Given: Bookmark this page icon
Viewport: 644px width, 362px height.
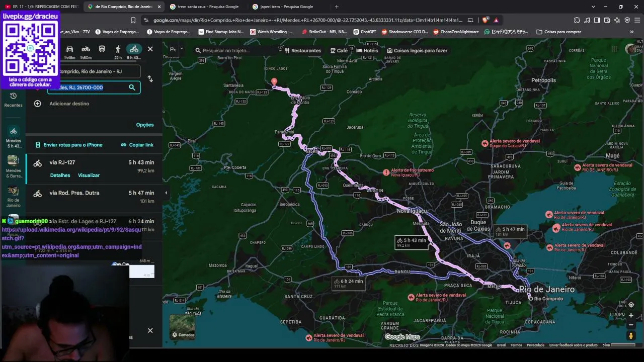Looking at the screenshot, I should pyautogui.click(x=133, y=20).
